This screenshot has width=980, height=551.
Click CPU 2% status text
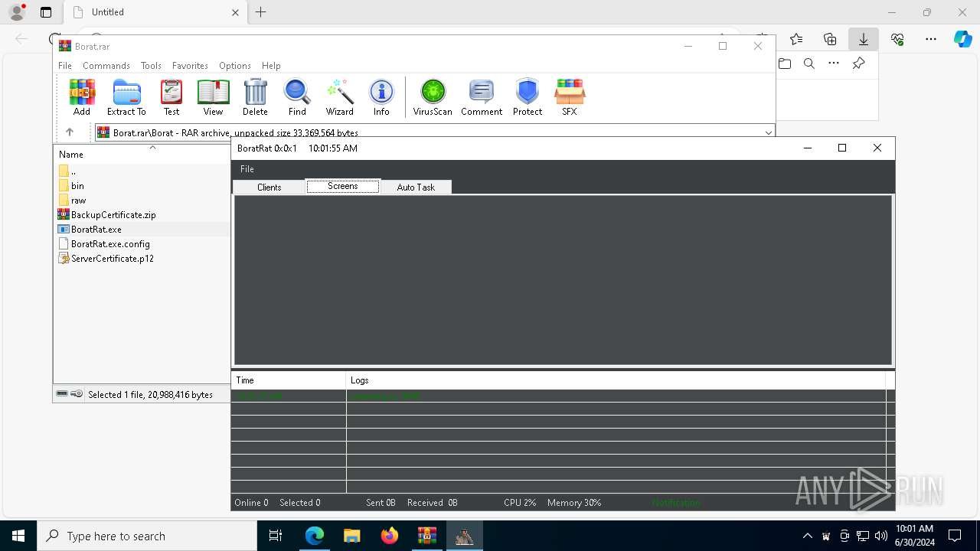[x=520, y=503]
